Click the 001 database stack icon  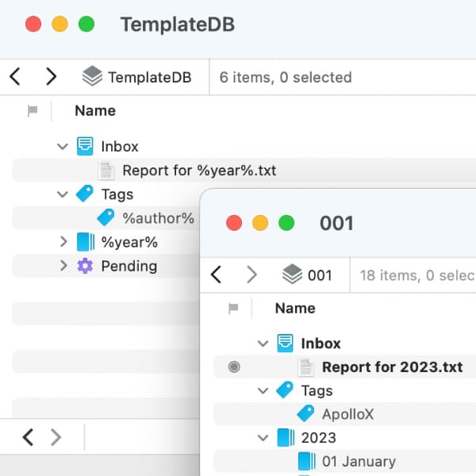tap(292, 274)
